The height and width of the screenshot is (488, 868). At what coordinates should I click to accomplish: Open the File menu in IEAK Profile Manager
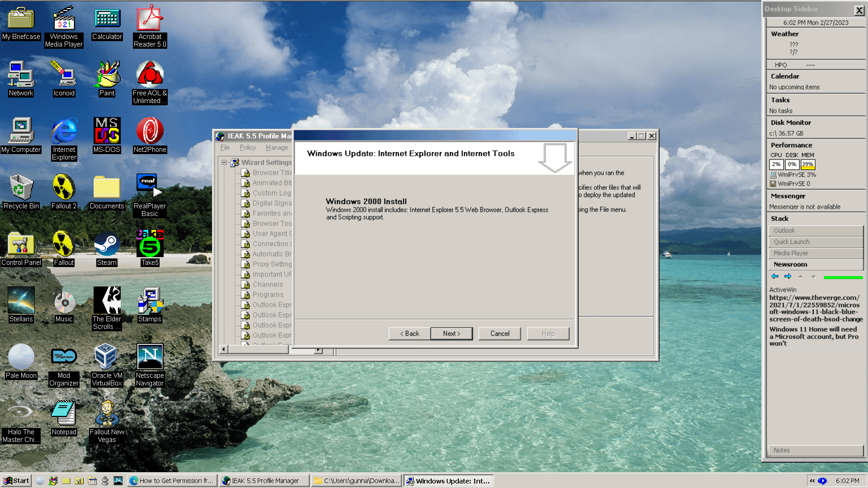coord(225,147)
